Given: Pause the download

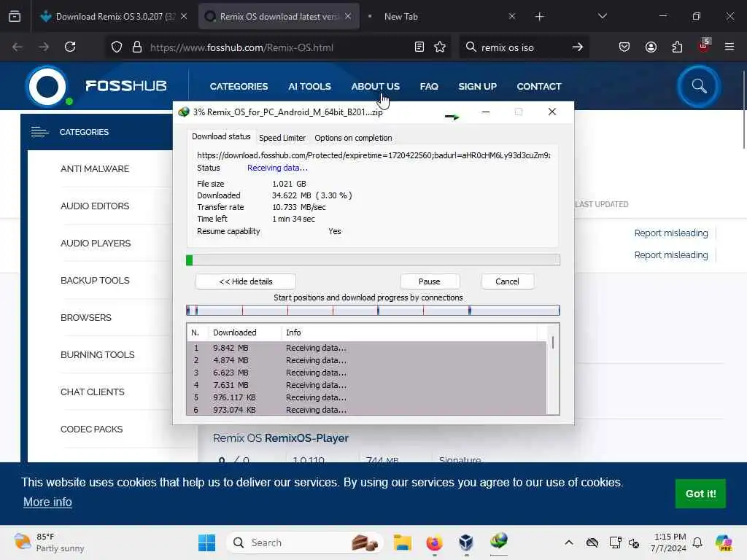Looking at the screenshot, I should pyautogui.click(x=429, y=281).
